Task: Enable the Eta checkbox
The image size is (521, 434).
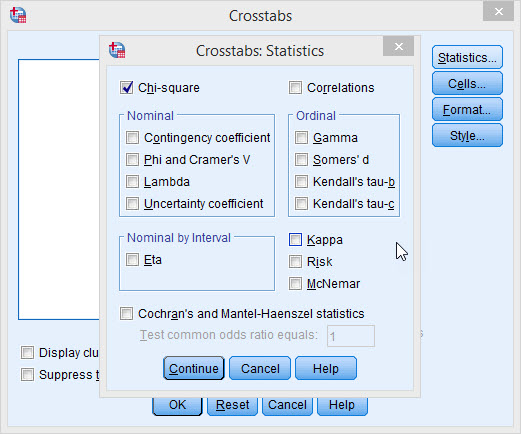Action: tap(132, 259)
